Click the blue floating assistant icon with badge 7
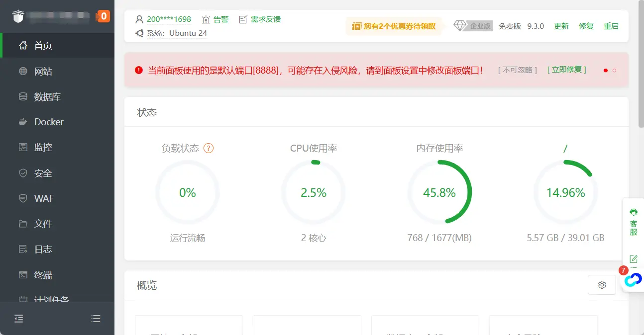 click(x=633, y=279)
